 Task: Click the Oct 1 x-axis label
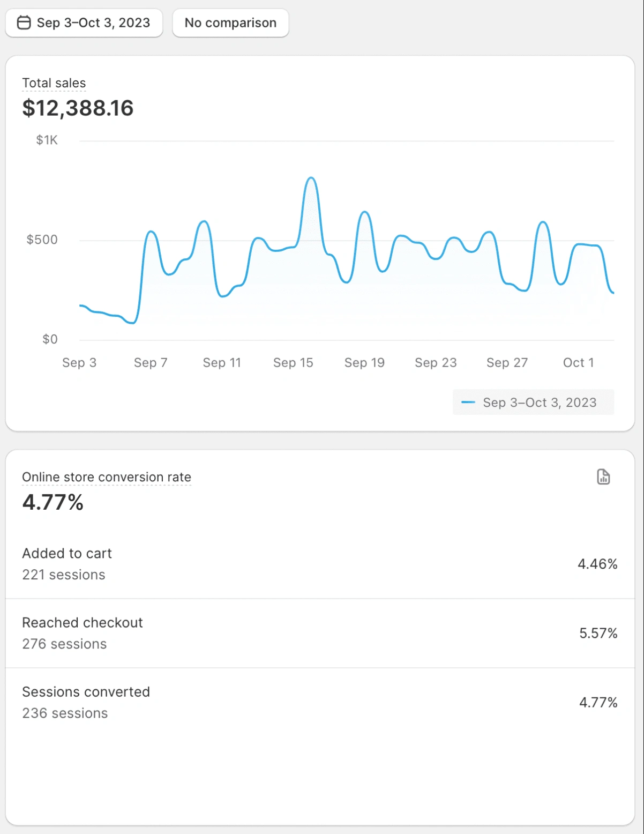point(578,363)
